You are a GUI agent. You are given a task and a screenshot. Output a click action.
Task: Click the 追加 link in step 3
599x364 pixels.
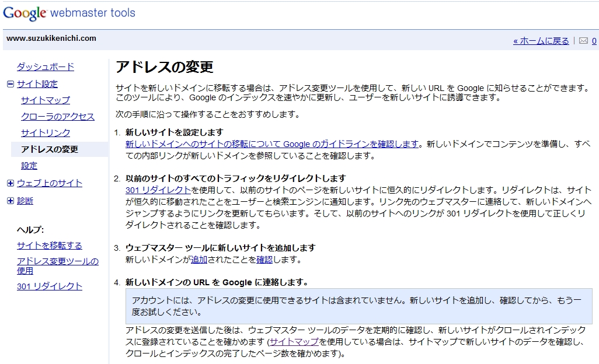[198, 260]
